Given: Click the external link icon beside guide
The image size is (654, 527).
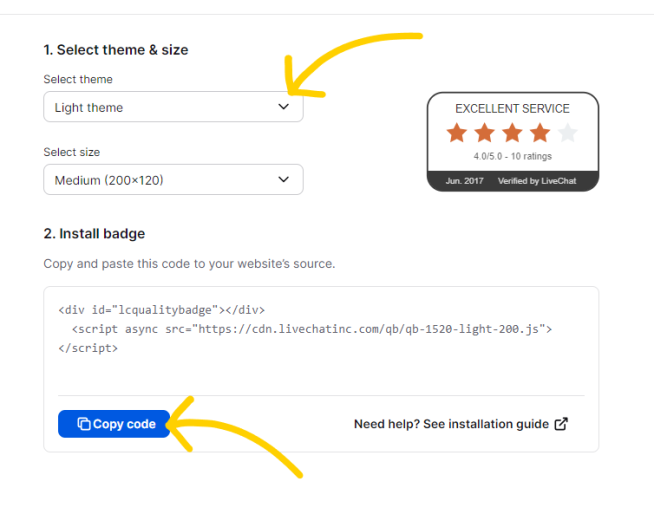Looking at the screenshot, I should click(x=561, y=424).
